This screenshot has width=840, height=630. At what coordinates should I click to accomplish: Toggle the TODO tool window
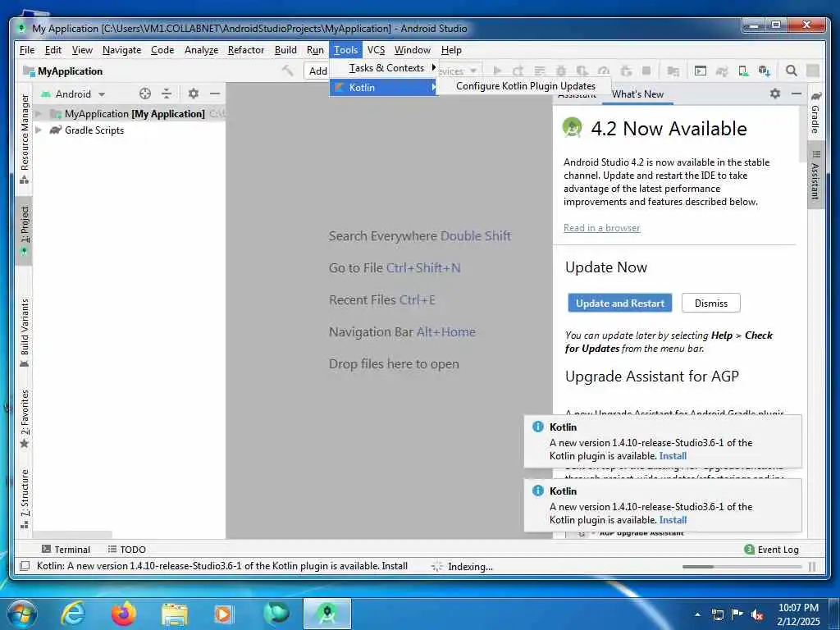pyautogui.click(x=127, y=549)
